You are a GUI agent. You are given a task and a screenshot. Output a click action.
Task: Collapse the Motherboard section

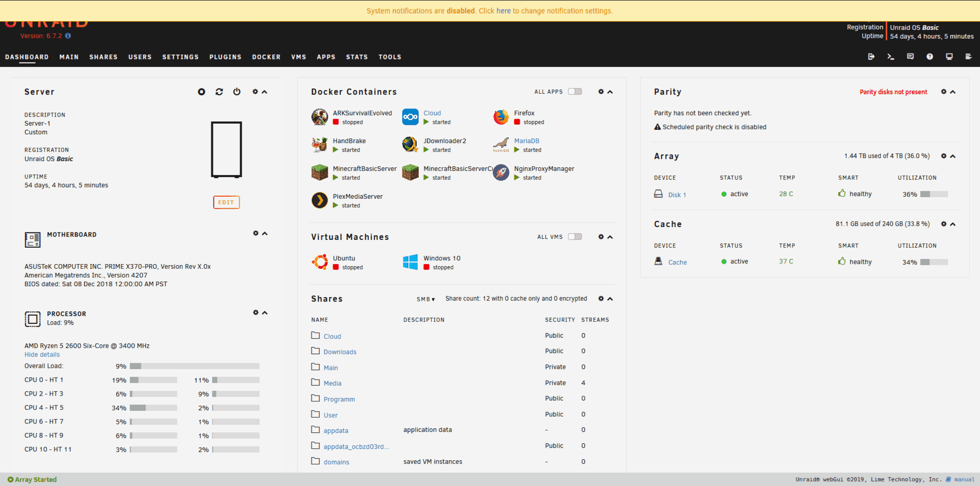265,234
